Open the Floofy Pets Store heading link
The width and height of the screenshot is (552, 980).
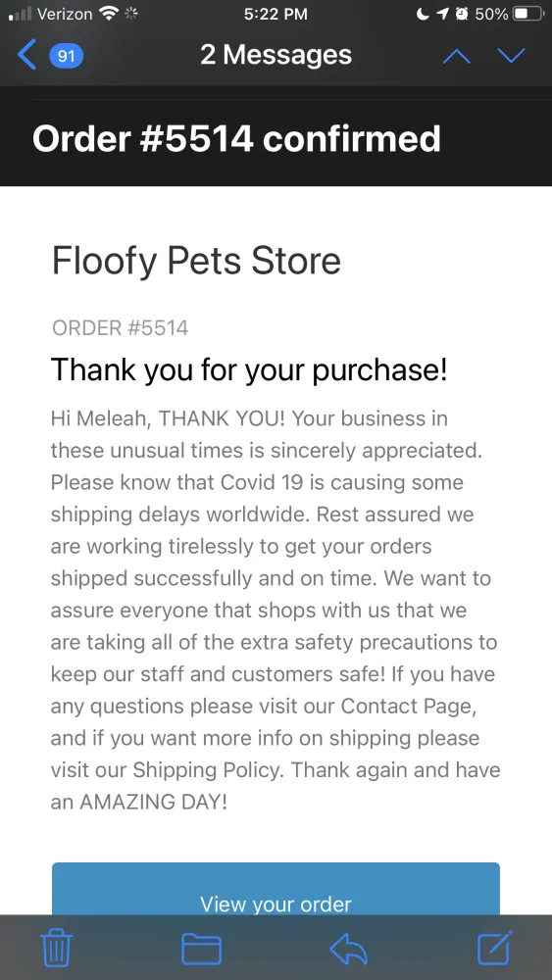[x=196, y=261]
